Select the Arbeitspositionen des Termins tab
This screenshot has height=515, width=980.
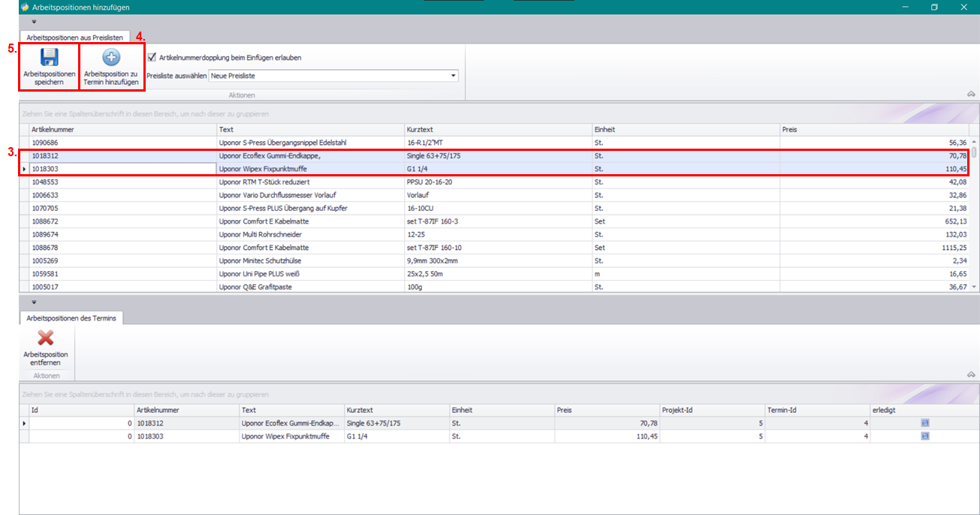point(71,318)
